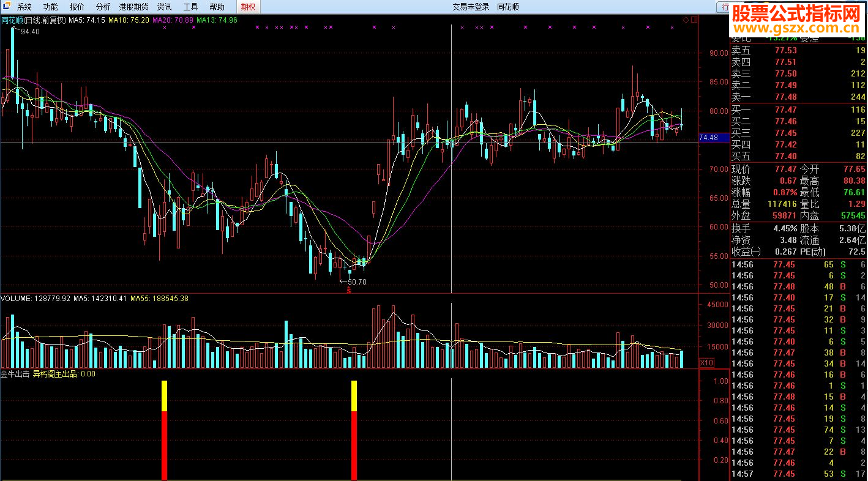Screen dimensions: 868x481
Task: Click the volume MA55: 188545.38 label
Action: coord(159,299)
